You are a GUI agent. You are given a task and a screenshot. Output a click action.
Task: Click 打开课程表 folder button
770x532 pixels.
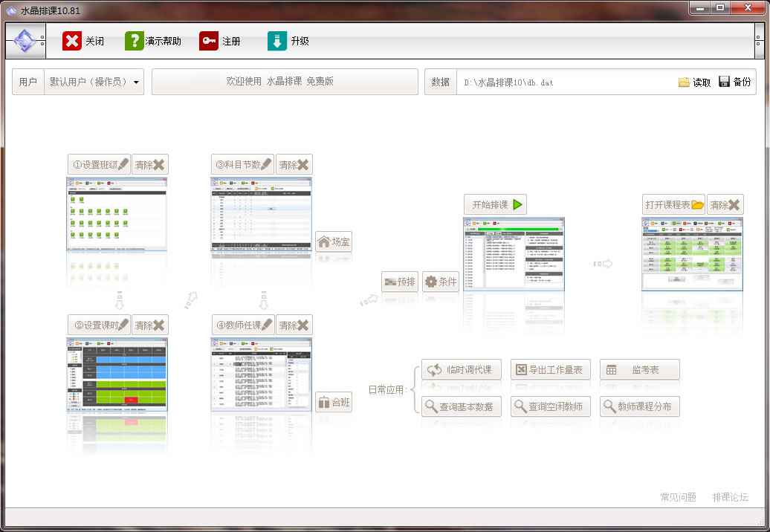tap(673, 204)
